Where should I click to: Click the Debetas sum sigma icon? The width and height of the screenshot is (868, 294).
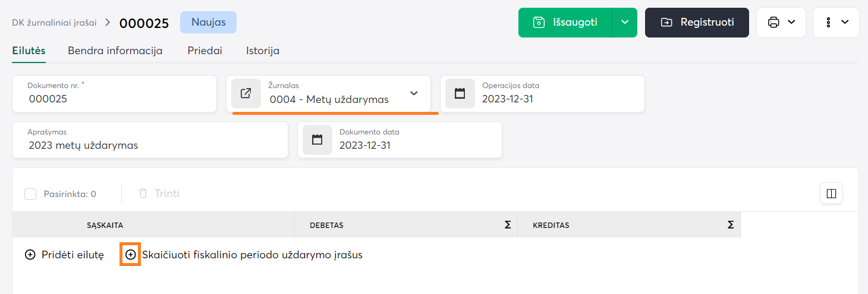[x=508, y=225]
